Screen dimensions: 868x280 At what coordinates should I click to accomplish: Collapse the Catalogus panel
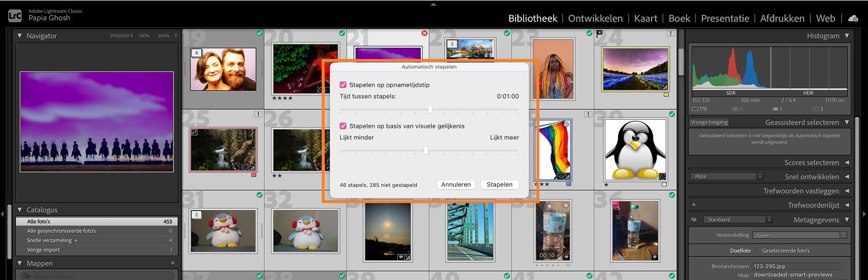coord(20,210)
